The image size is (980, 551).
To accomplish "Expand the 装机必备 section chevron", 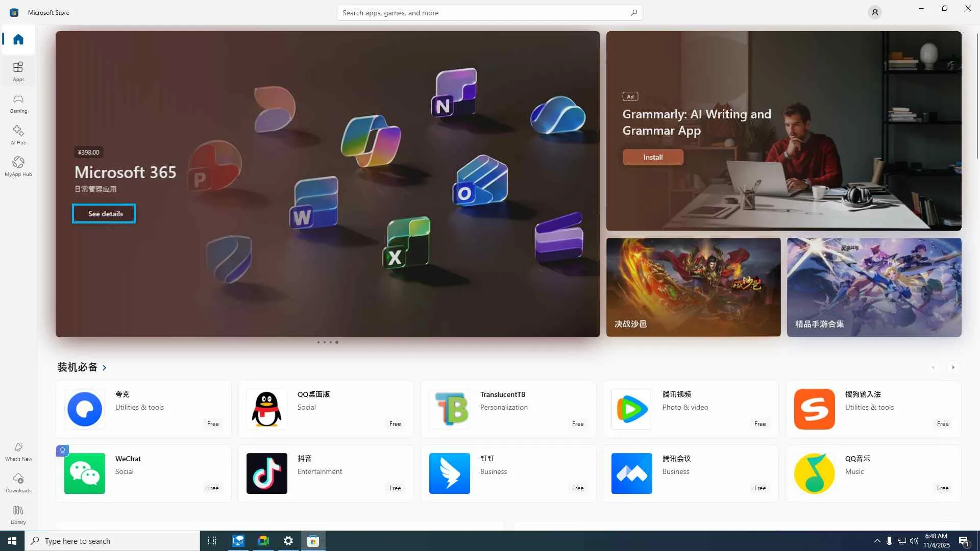I will [x=105, y=367].
